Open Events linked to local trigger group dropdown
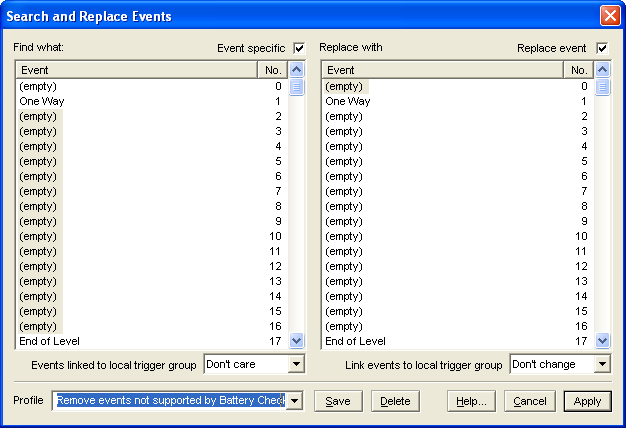626x428 pixels. click(294, 365)
